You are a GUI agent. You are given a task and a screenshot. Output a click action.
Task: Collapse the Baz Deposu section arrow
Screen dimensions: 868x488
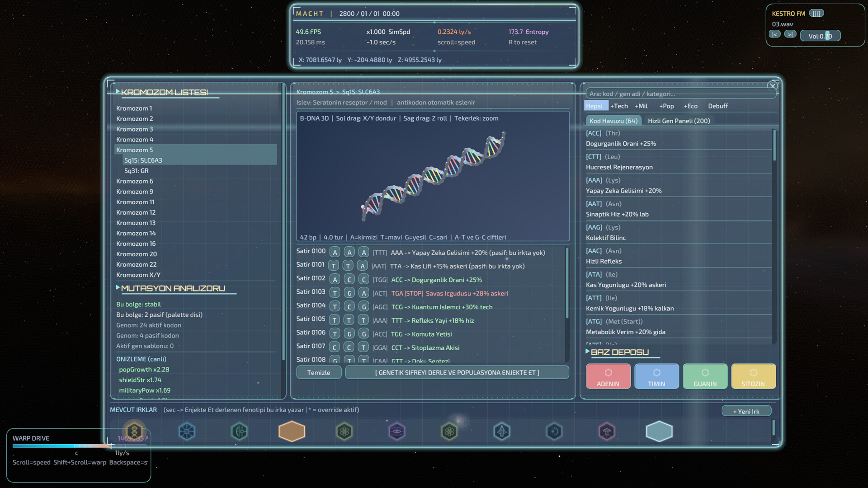[x=588, y=351]
